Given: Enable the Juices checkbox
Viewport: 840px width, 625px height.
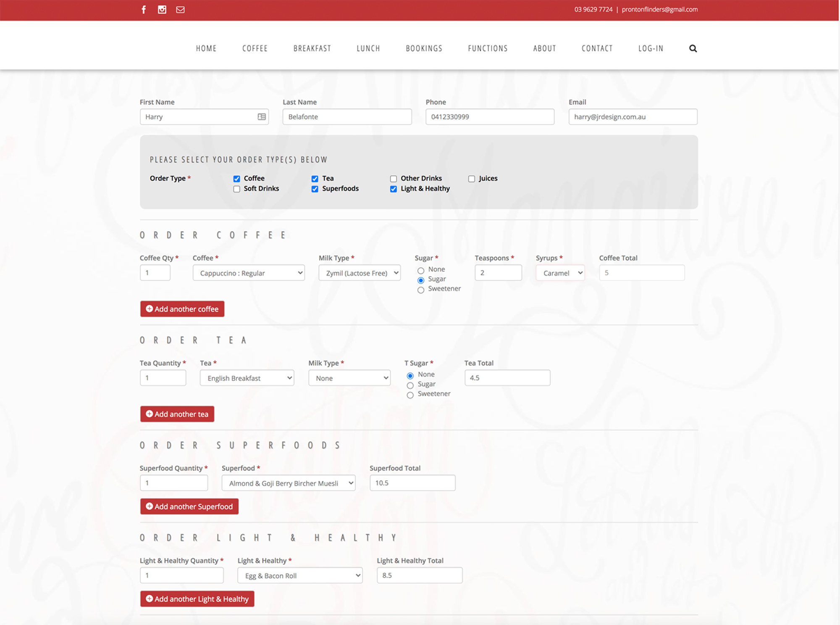Looking at the screenshot, I should (472, 179).
